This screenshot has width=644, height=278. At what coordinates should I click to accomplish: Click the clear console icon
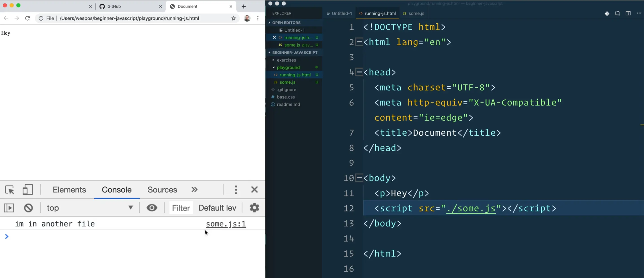coord(28,208)
